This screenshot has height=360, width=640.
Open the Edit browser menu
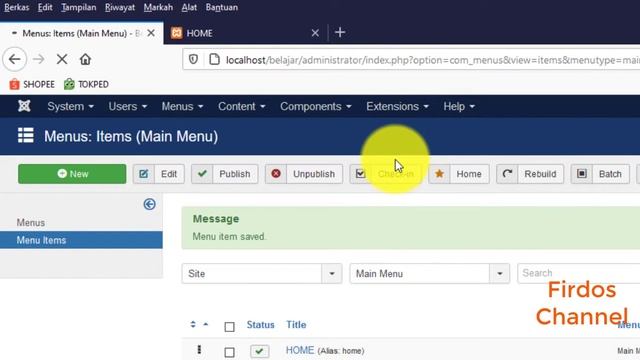point(45,7)
